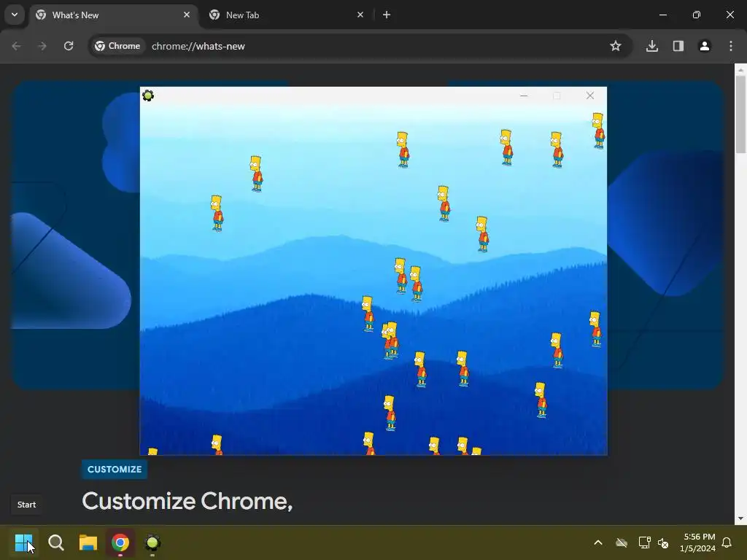Switch to the New Tab tab
This screenshot has height=560, width=747.
coord(286,15)
